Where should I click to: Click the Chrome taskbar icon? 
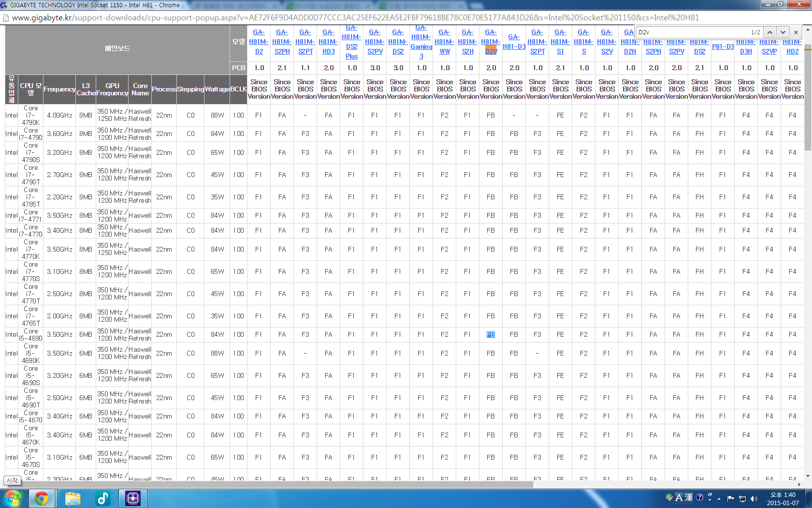(42, 498)
